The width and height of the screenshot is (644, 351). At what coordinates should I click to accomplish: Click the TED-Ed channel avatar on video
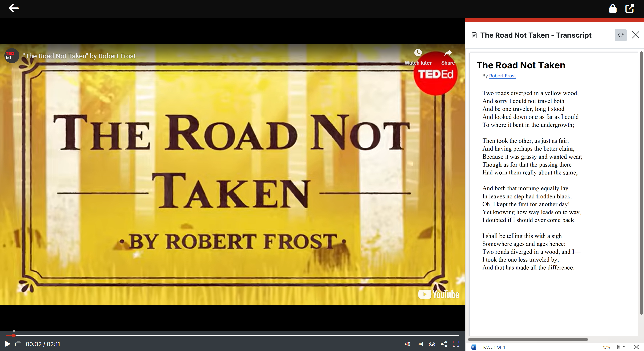pyautogui.click(x=12, y=56)
